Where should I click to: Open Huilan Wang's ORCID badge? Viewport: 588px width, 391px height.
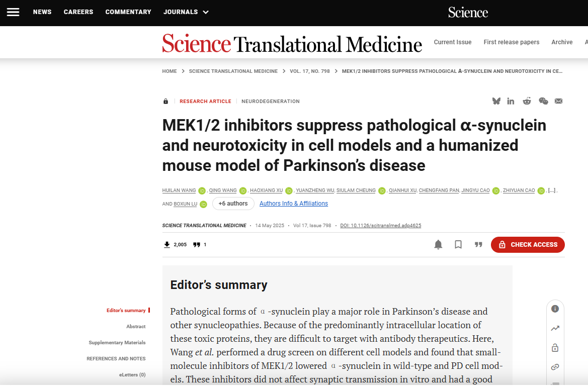[202, 191]
